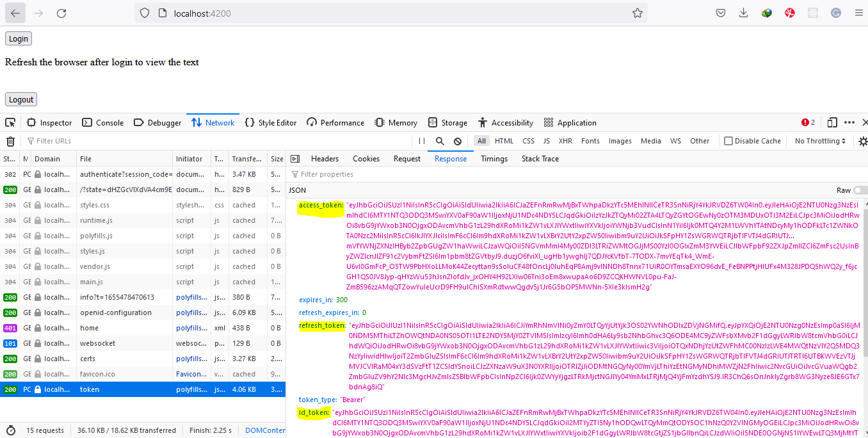Click the Logout button
This screenshot has width=868, height=438.
pos(20,99)
